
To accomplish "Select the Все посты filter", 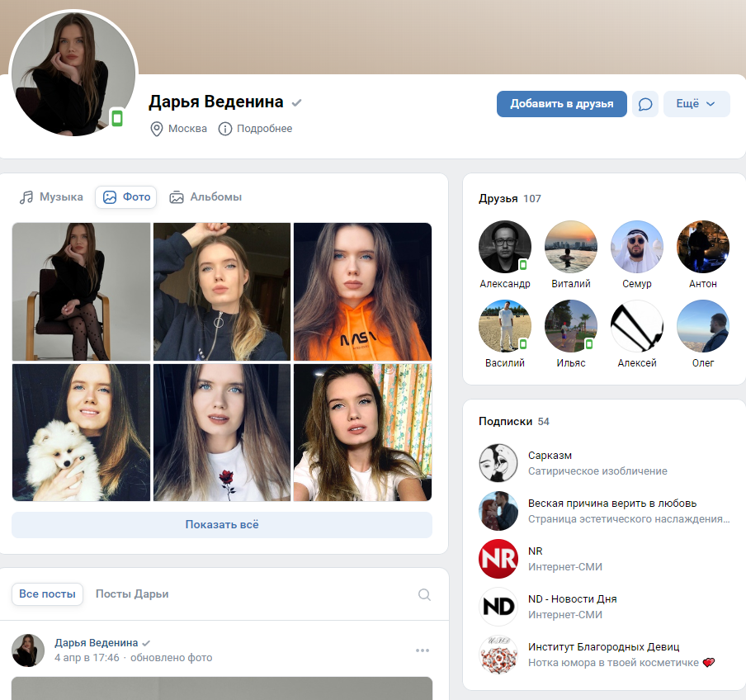I will [x=47, y=594].
